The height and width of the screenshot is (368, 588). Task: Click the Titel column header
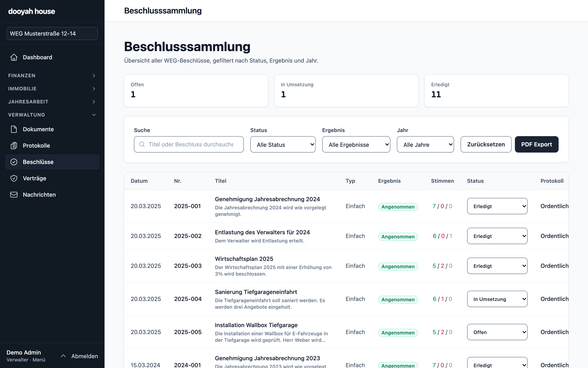pyautogui.click(x=220, y=181)
